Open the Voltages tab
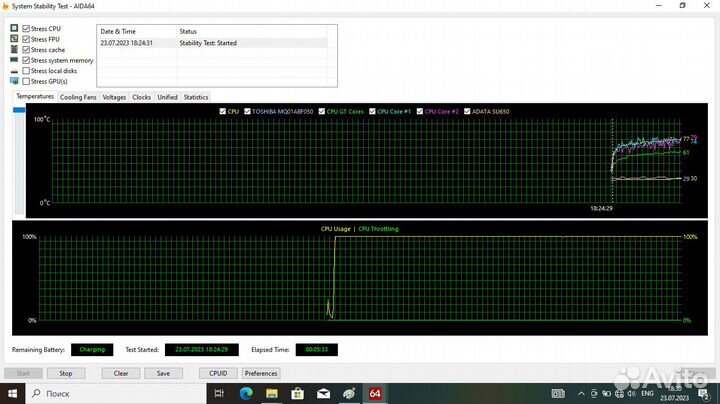Viewport: 720px width, 404px height. pos(114,97)
